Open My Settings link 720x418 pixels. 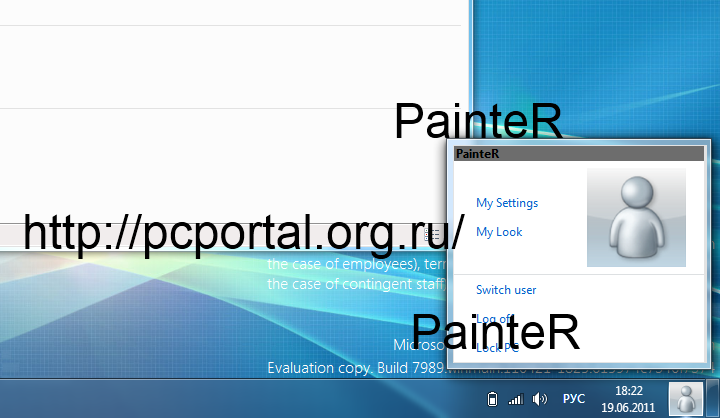pos(507,203)
